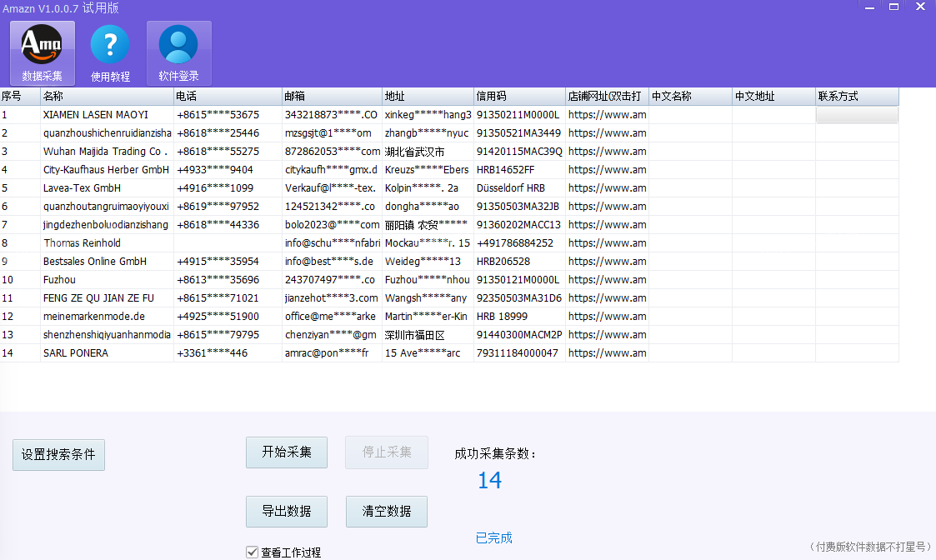The height and width of the screenshot is (560, 936).
Task: Select the Lavea-Tex GmbH name cell
Action: tap(107, 188)
